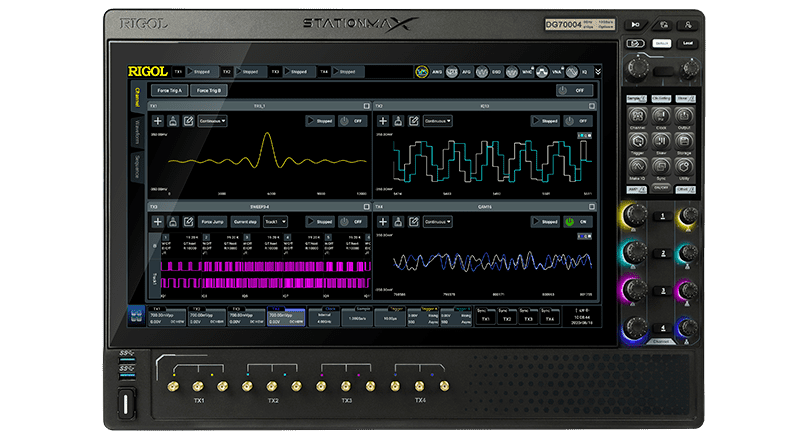Toggle TX4 output ON switch
Screen dimensions: 810x440
[577, 222]
